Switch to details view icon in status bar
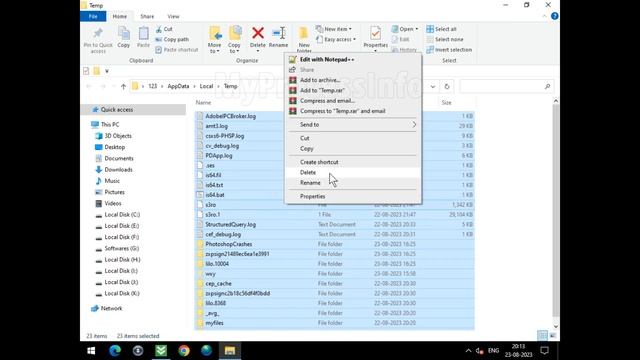Image resolution: width=640 pixels, height=360 pixels. [542, 336]
